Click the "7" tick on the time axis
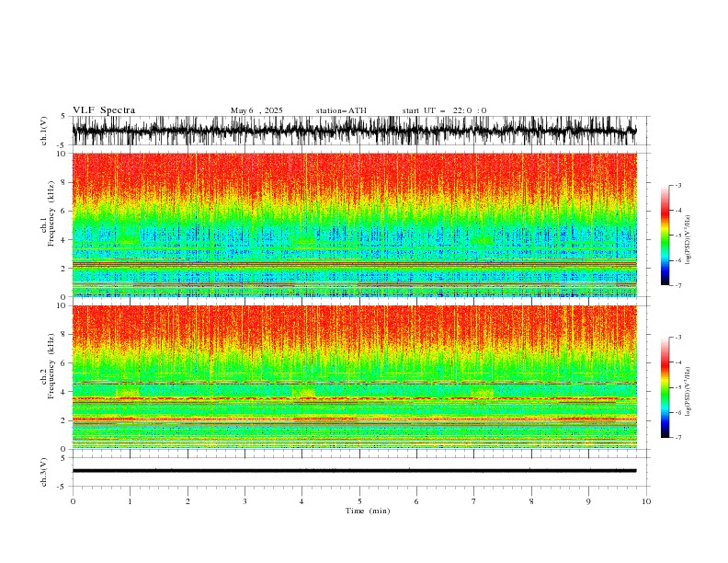The height and width of the screenshot is (563, 728). [x=474, y=501]
